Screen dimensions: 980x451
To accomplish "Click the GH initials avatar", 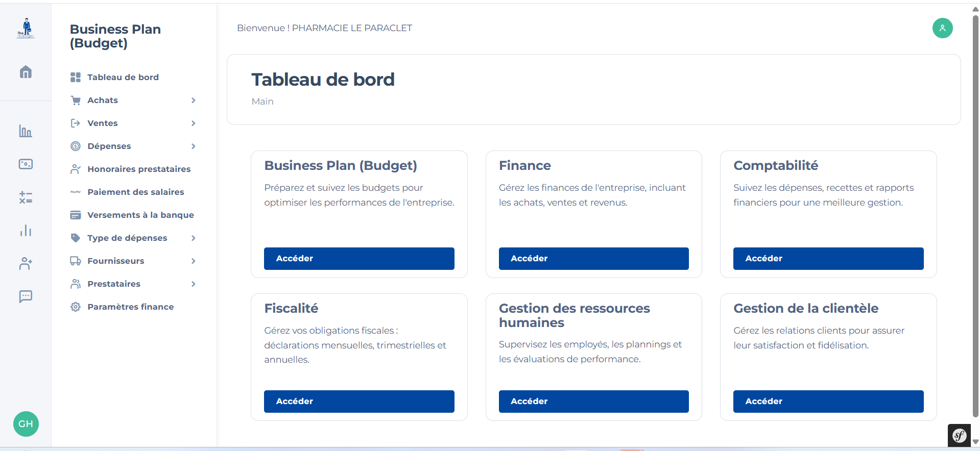I will [26, 424].
